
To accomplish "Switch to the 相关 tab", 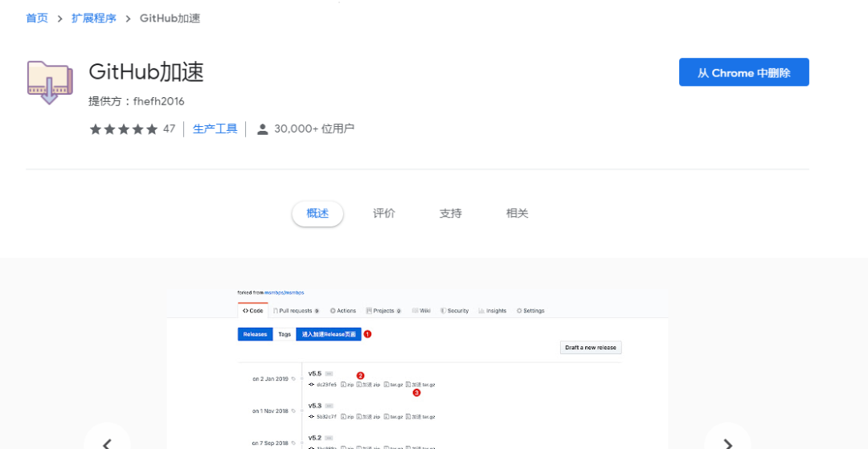I will [517, 214].
